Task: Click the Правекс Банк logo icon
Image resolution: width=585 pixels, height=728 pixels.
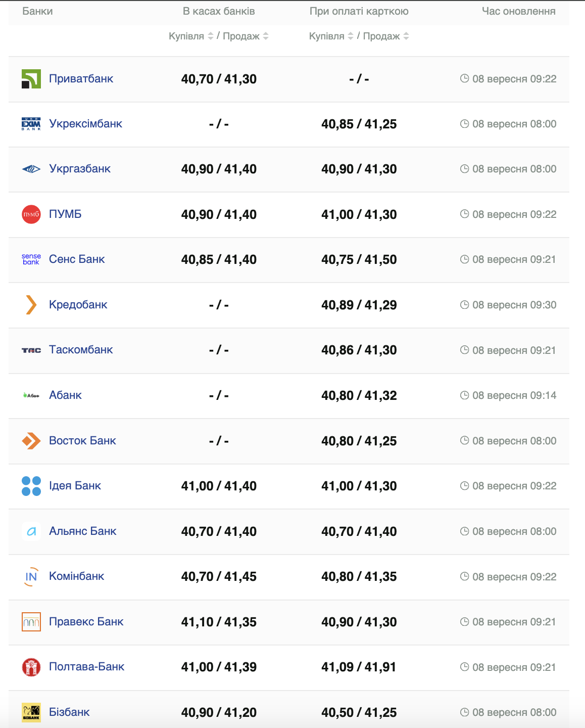Action: click(x=31, y=622)
